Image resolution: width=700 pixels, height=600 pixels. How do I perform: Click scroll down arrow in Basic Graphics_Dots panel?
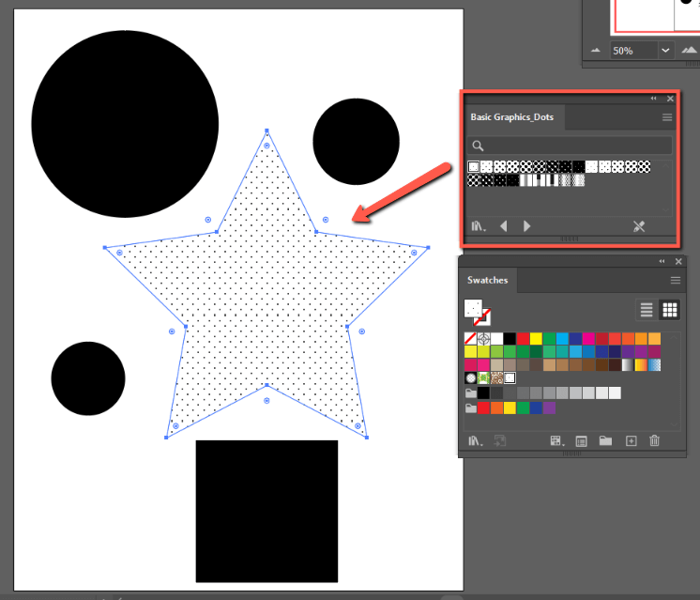coord(666,209)
